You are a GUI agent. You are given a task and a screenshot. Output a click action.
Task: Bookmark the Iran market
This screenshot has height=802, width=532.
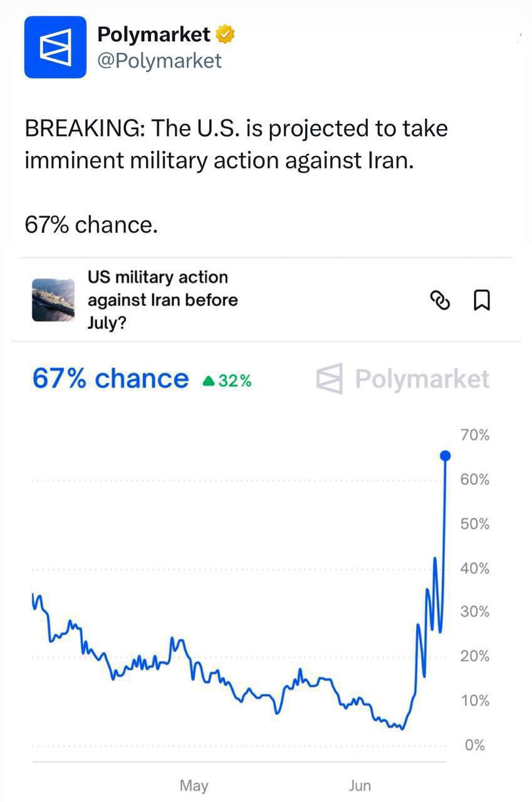point(481,301)
